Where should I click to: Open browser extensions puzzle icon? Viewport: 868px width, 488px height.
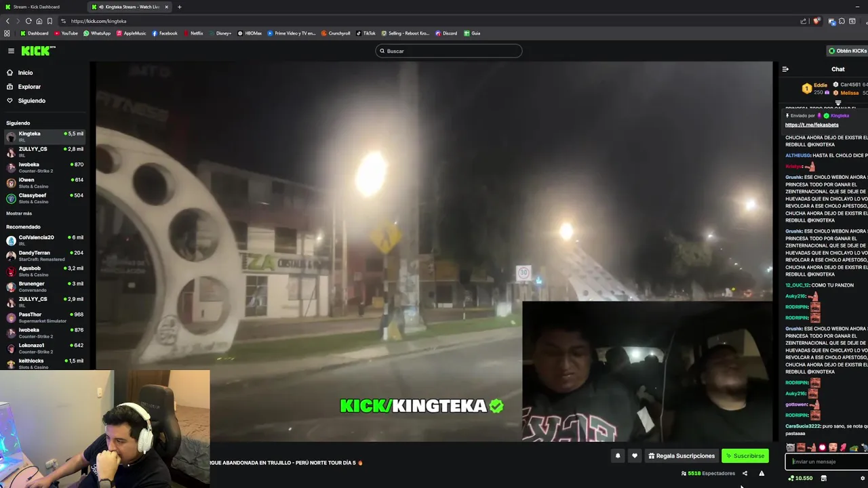click(x=842, y=21)
